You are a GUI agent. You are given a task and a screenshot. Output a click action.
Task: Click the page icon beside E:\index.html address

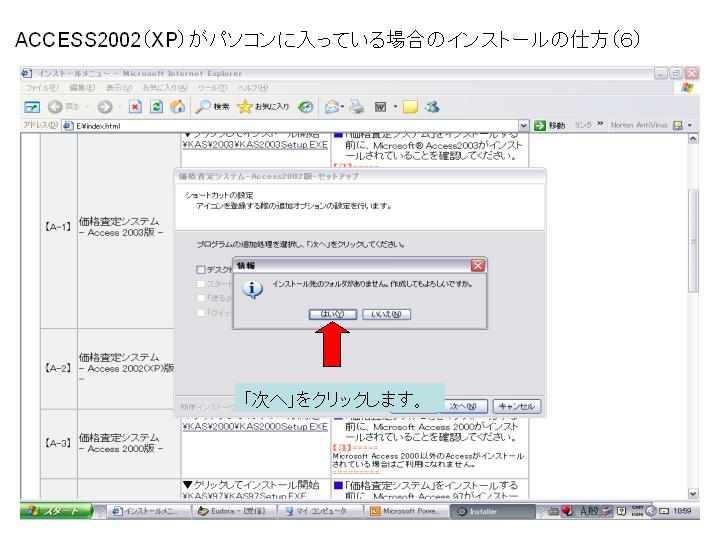(68, 125)
